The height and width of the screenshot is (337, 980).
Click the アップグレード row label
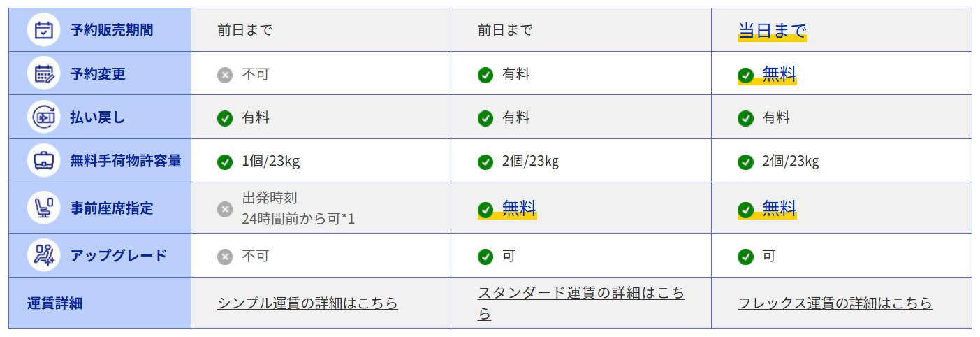point(119,255)
